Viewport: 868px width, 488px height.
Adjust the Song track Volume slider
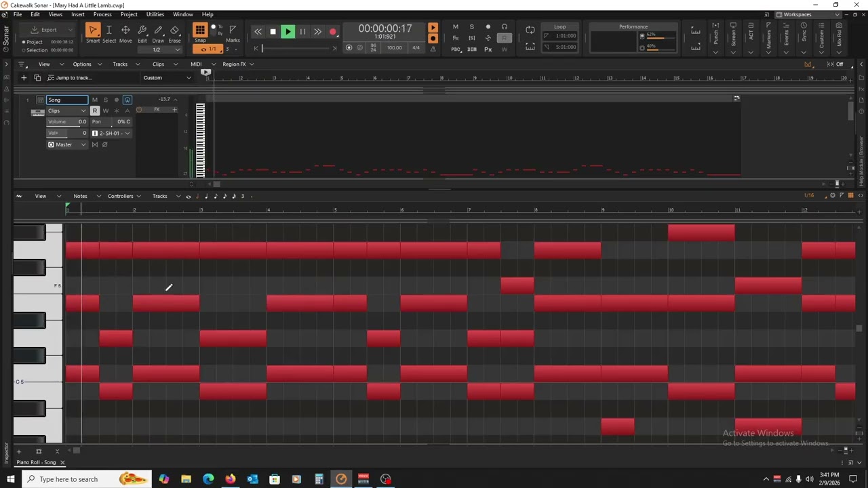[x=66, y=122]
